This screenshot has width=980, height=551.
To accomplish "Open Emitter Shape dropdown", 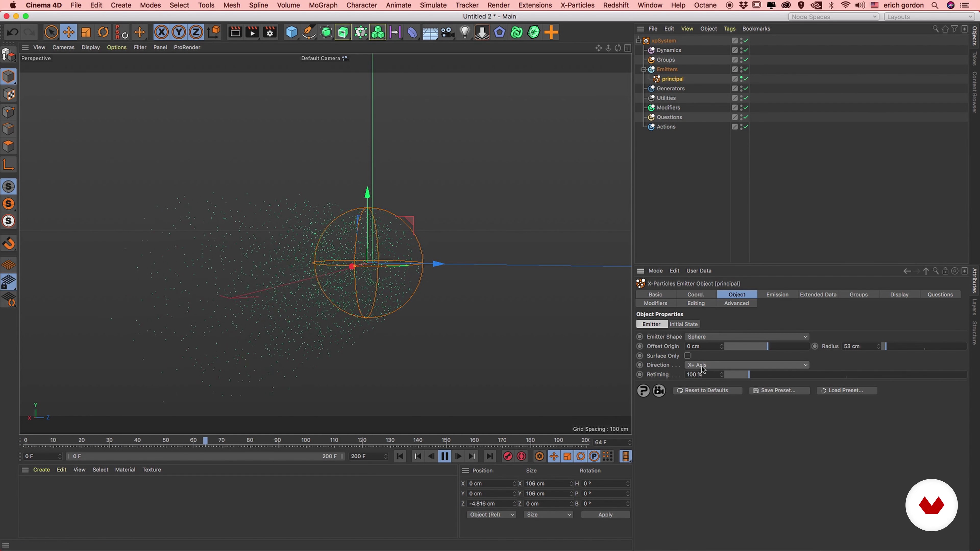I will pyautogui.click(x=747, y=336).
